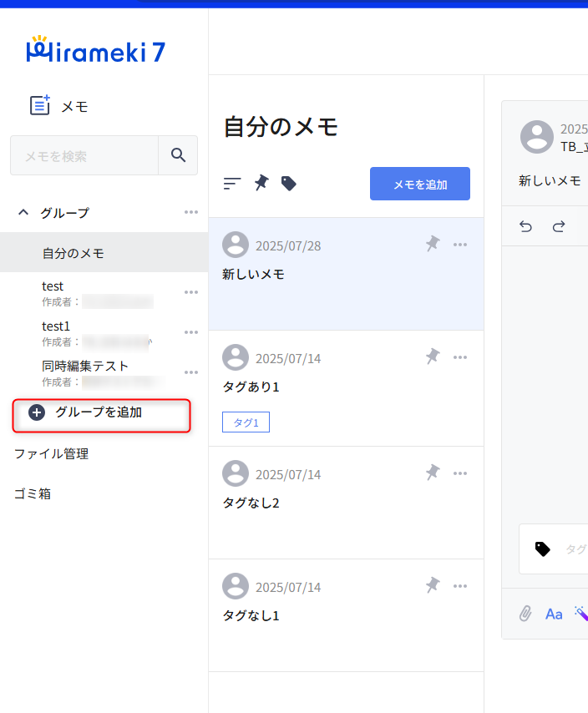Open options menu for test group
588x713 pixels.
(x=191, y=292)
